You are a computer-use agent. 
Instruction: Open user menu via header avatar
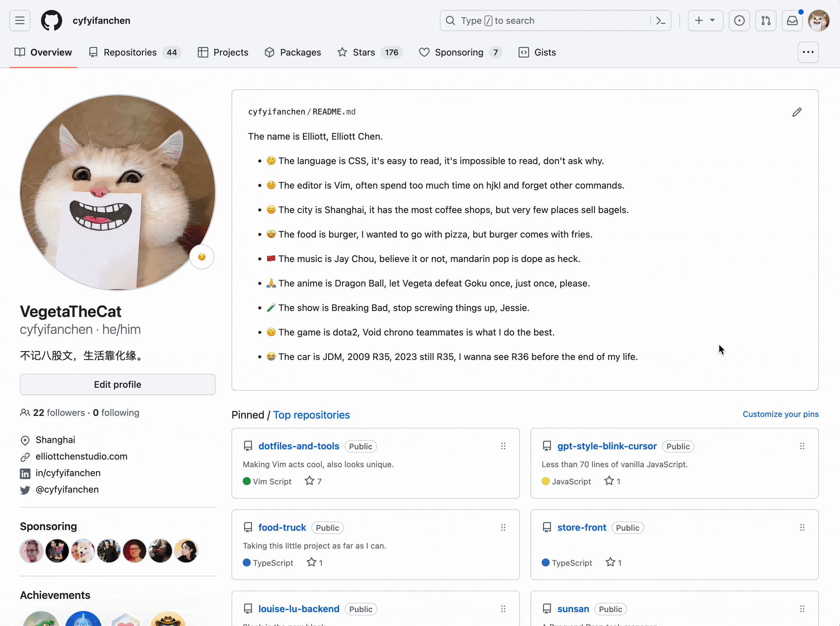[x=819, y=21]
